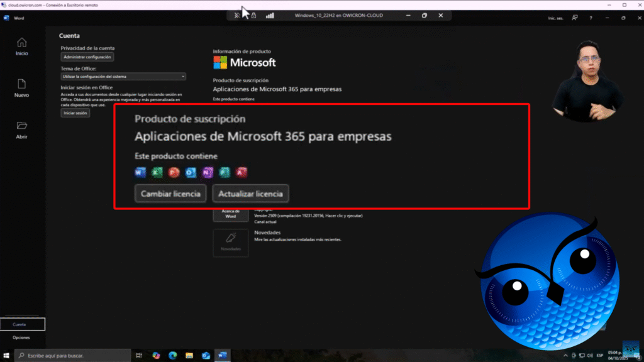Open Opciones in the left sidebar
The height and width of the screenshot is (362, 644).
21,337
